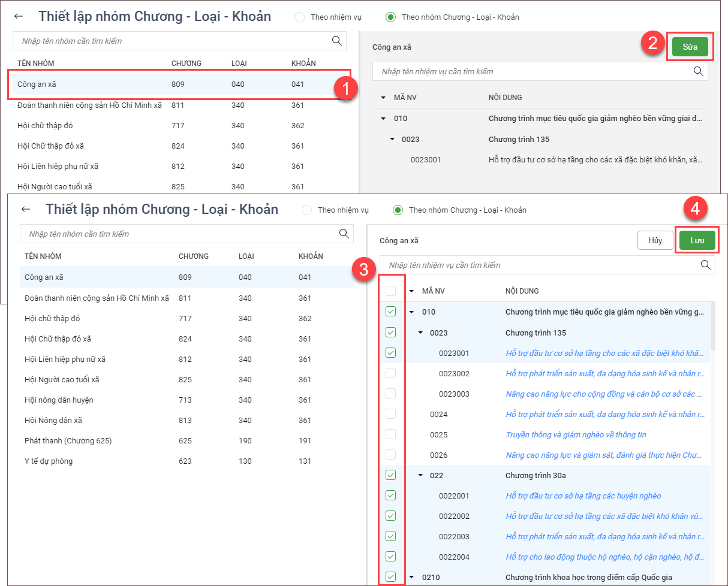Viewport: 728px width, 586px height.
Task: Click the search magnifier in lower group search
Action: pyautogui.click(x=344, y=234)
